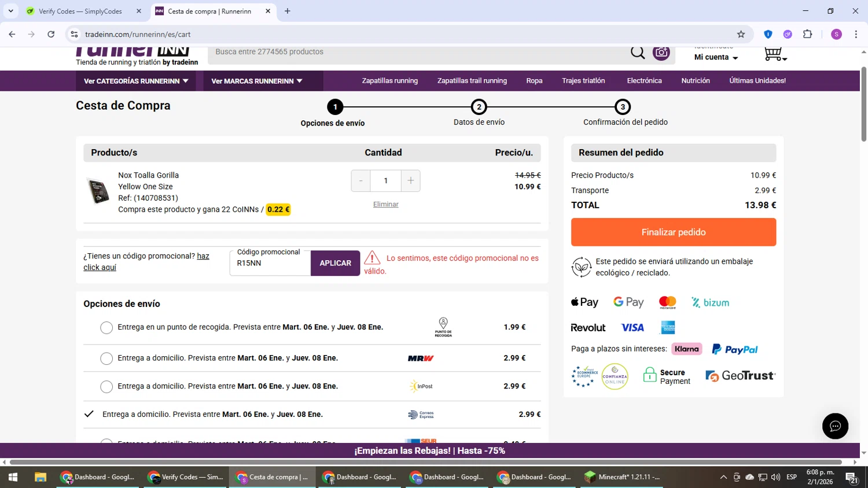Viewport: 868px width, 488px height.
Task: Open Verify Codes window from the taskbar
Action: 186,477
